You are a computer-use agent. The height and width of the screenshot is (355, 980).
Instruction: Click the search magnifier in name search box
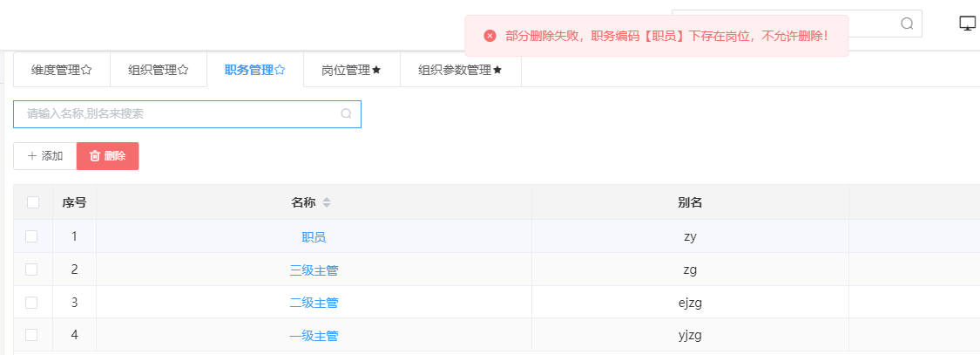point(346,114)
